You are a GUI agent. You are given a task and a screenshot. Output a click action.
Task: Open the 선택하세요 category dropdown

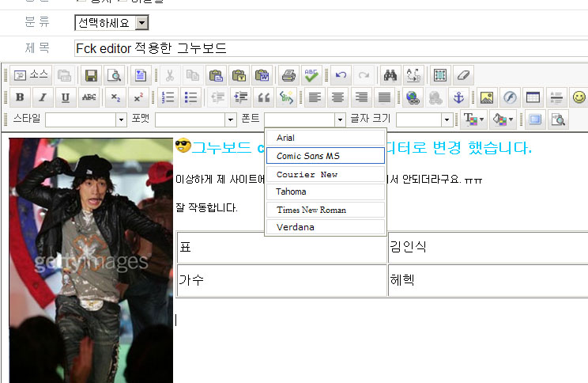(111, 23)
